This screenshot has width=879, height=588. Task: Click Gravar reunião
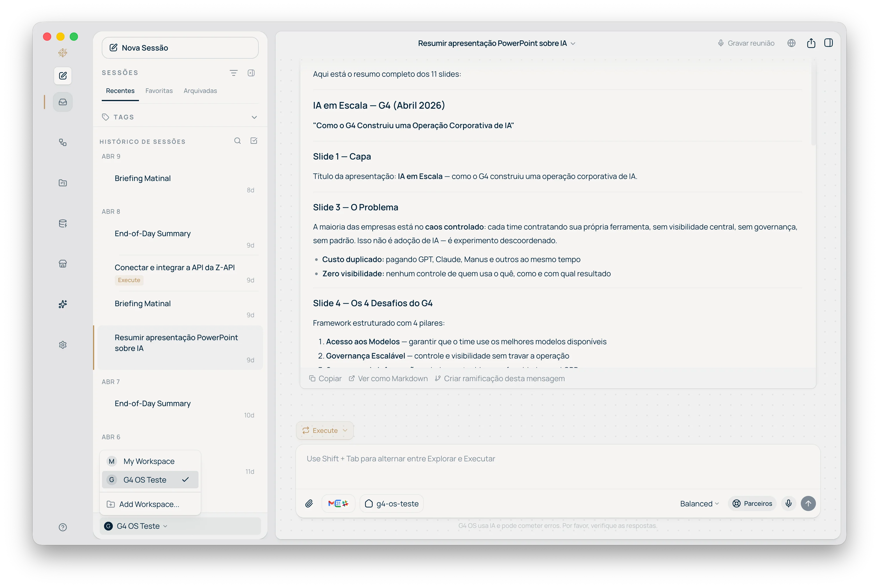coord(746,43)
